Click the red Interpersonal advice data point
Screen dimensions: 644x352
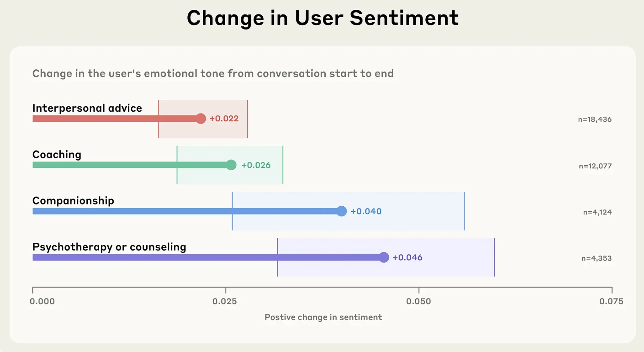point(201,119)
